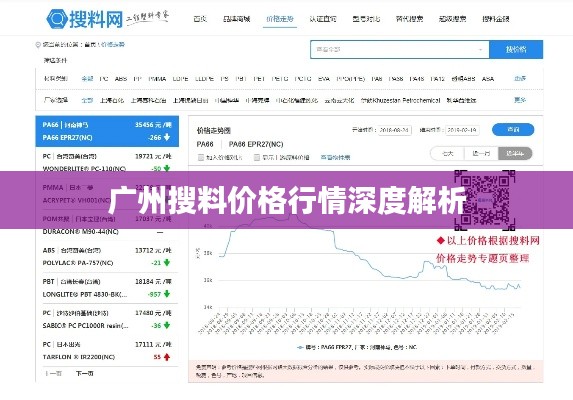This screenshot has height=400, width=573.
Task: Select the grey active time-range segment
Action: tap(515, 153)
